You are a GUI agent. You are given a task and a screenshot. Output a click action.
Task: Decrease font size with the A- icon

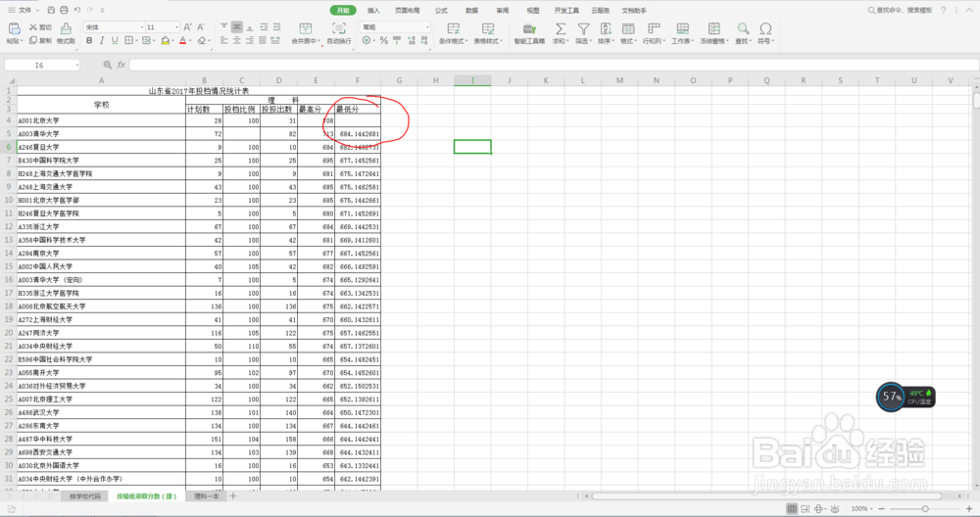tap(201, 27)
